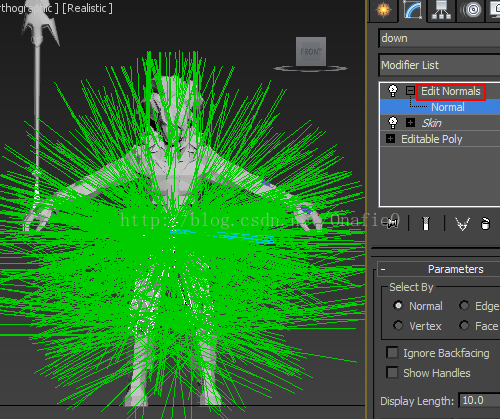Select the Edit Normals modifier entry
This screenshot has width=500, height=419.
click(x=451, y=91)
